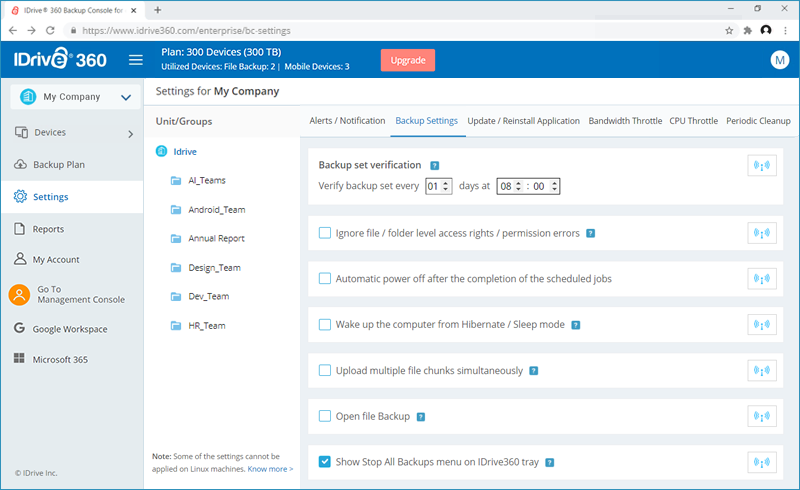The image size is (800, 490).
Task: Enable Wake up the computer from Hibernate
Action: coord(324,324)
